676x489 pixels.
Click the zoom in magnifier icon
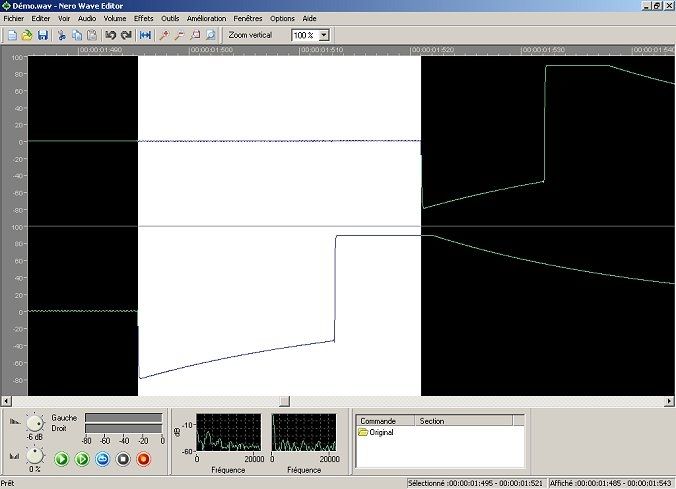point(164,35)
